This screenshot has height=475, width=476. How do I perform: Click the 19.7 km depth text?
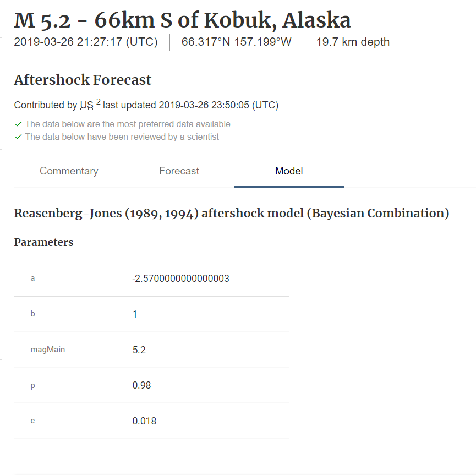tap(353, 42)
